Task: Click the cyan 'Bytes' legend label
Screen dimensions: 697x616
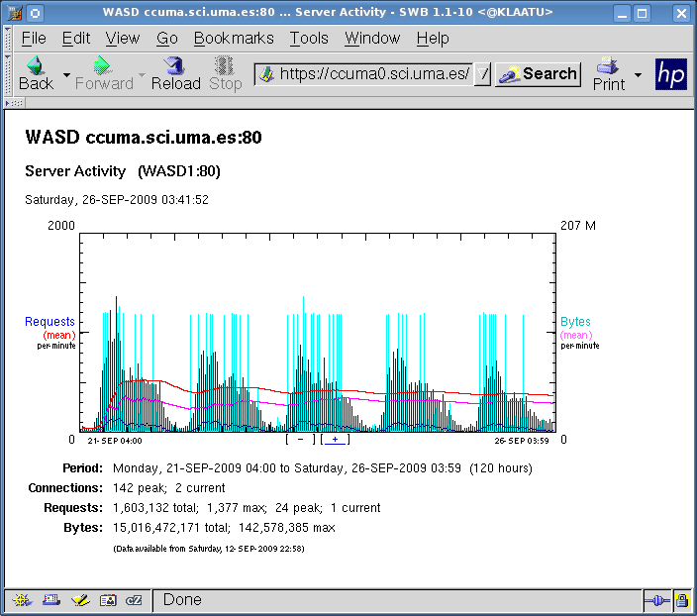Action: pyautogui.click(x=575, y=322)
